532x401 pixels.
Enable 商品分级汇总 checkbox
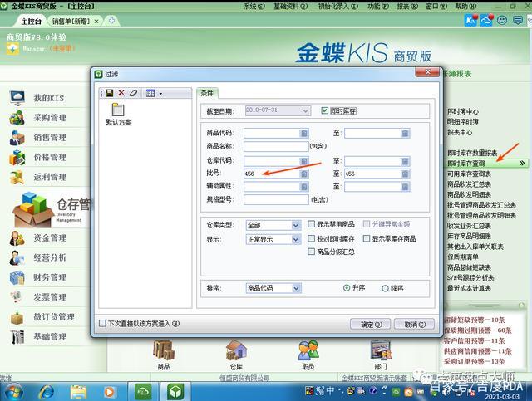click(x=311, y=252)
